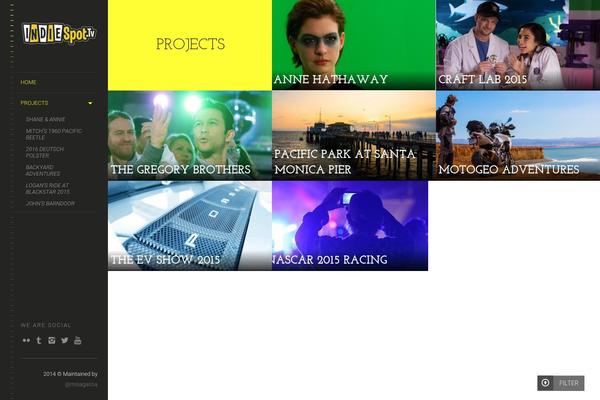Click the circle icon on Filter button

click(546, 383)
